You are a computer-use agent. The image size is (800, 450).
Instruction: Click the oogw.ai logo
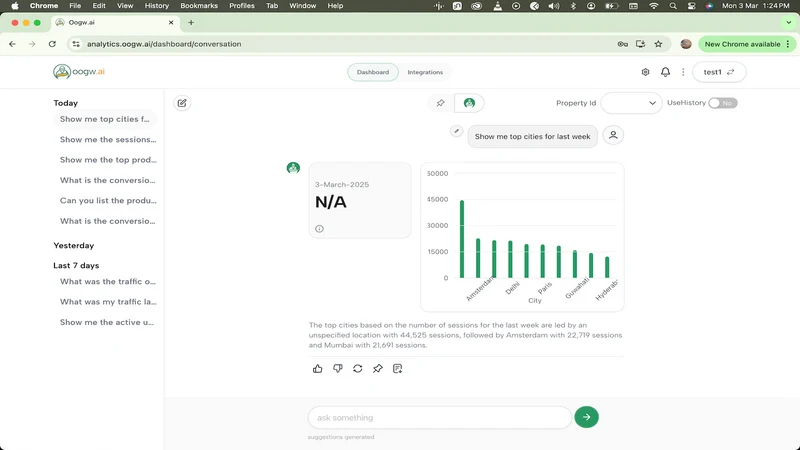[79, 71]
